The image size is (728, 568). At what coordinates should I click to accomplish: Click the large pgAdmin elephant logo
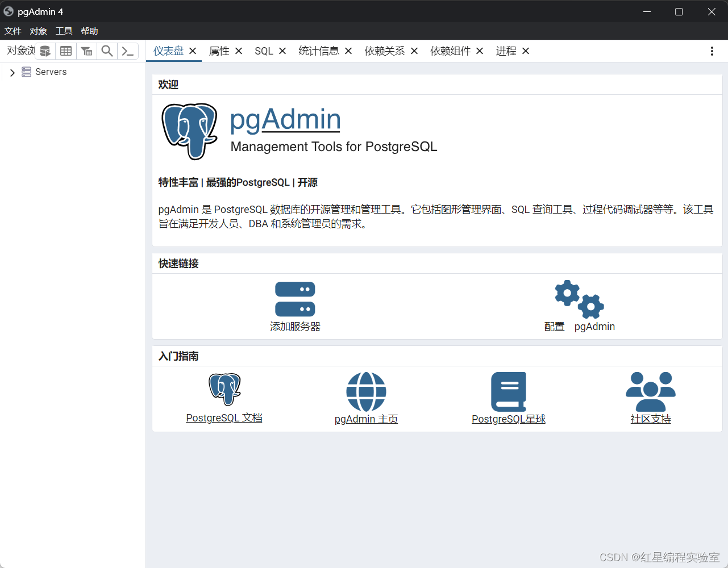tap(190, 131)
